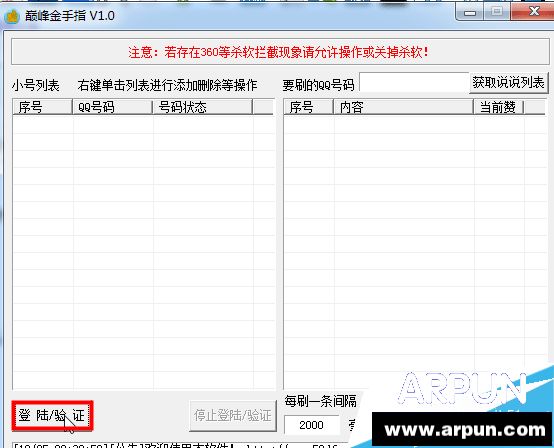Click the 登陆/验证 button
The height and width of the screenshot is (448, 554).
pyautogui.click(x=52, y=415)
